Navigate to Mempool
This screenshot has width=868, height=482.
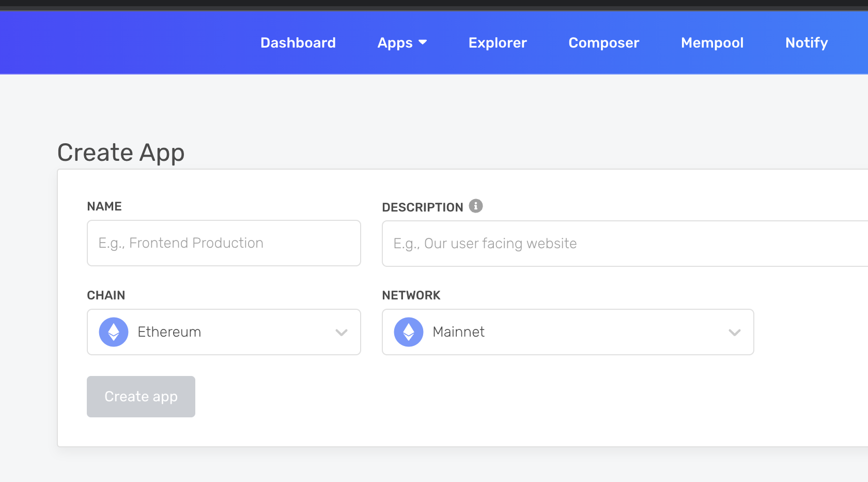712,42
